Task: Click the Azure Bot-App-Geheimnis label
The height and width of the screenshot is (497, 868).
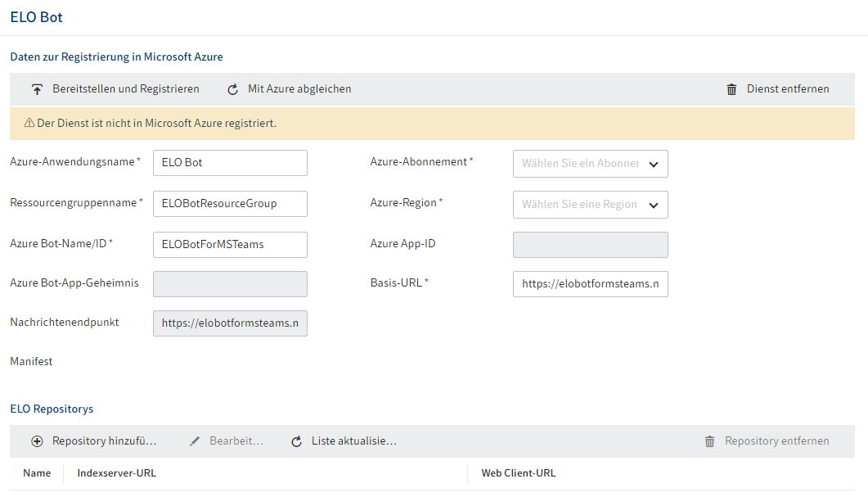Action: click(74, 283)
